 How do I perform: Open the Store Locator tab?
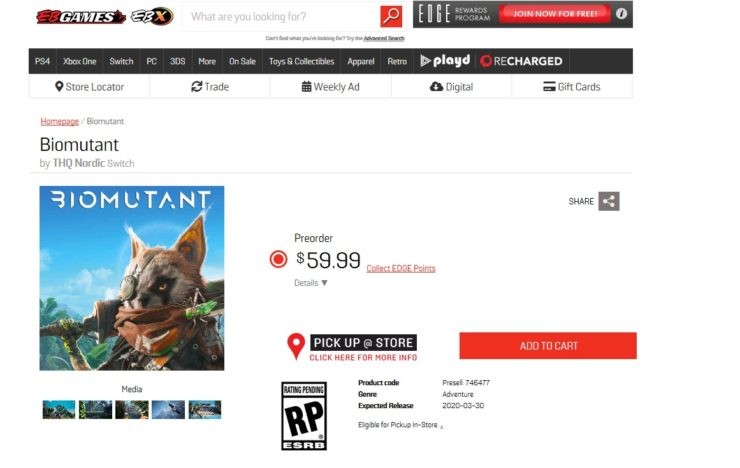pyautogui.click(x=90, y=87)
